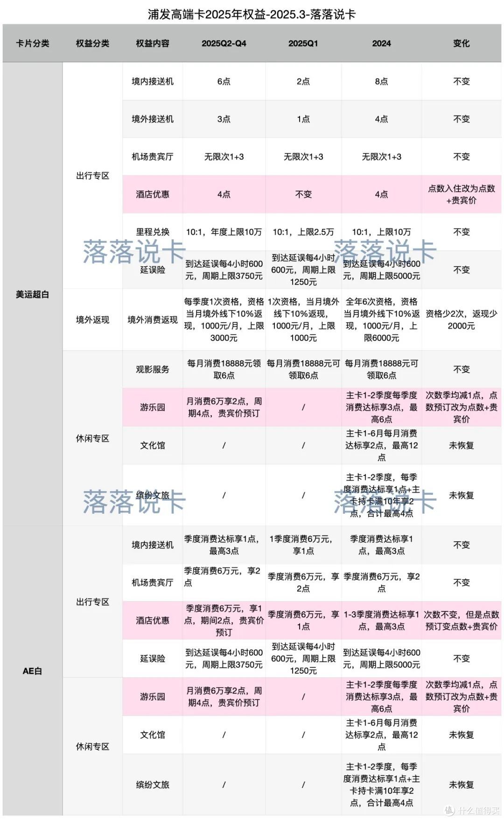504x821 pixels.
Task: Click the 2点 cell for 境内接送机
Action: pos(303,81)
